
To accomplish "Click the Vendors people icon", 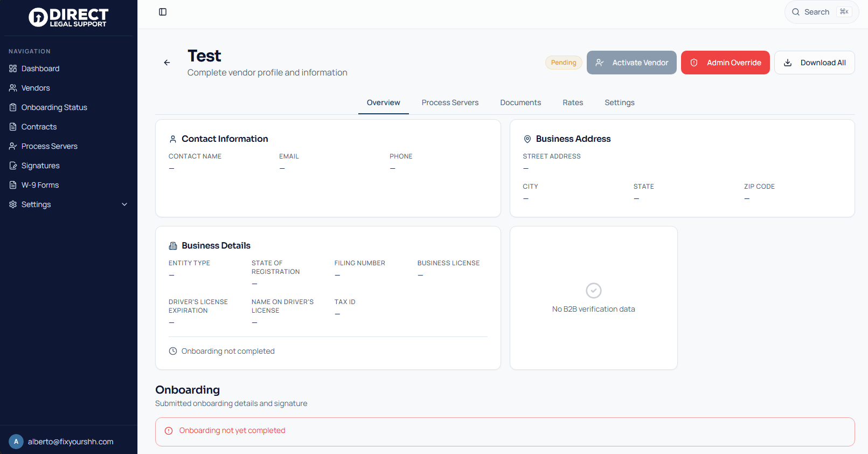I will (13, 88).
